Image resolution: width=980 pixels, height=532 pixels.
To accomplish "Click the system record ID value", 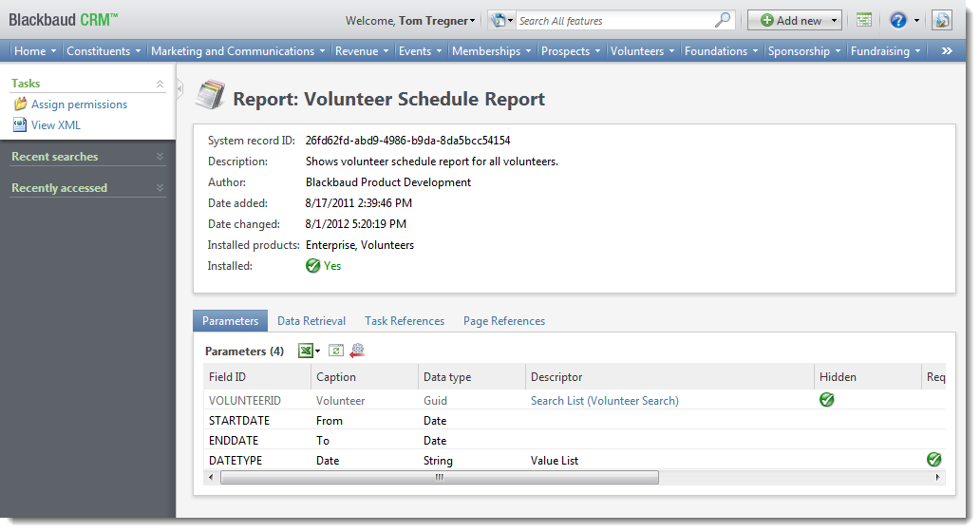I will coord(407,140).
